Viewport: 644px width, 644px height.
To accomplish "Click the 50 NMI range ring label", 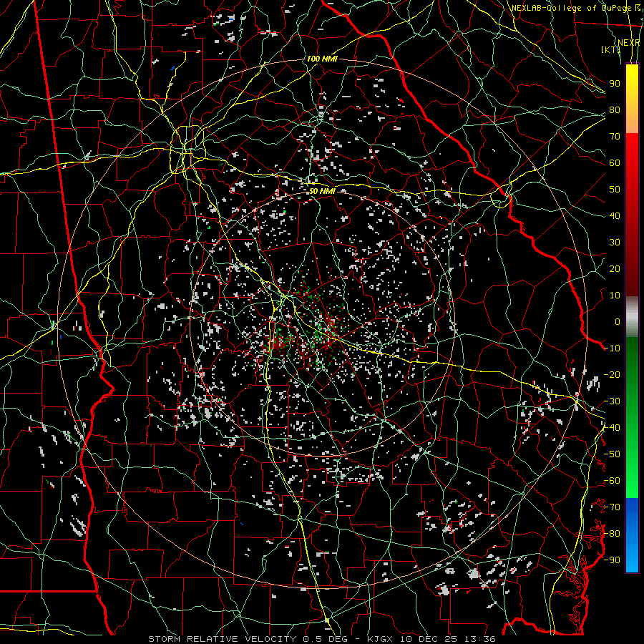I will click(322, 191).
